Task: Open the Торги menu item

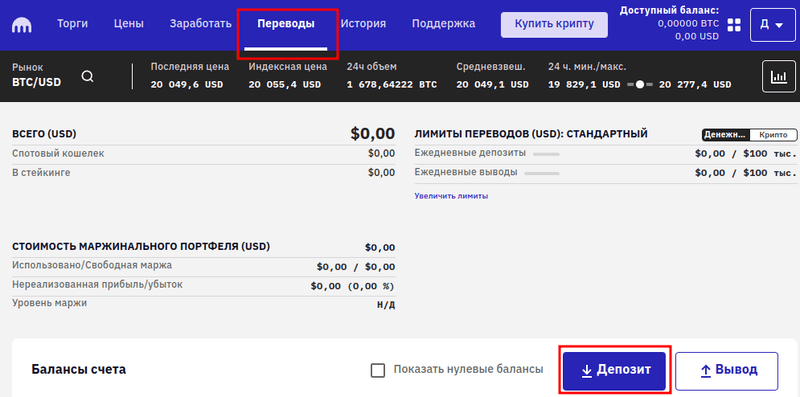Action: (x=72, y=23)
